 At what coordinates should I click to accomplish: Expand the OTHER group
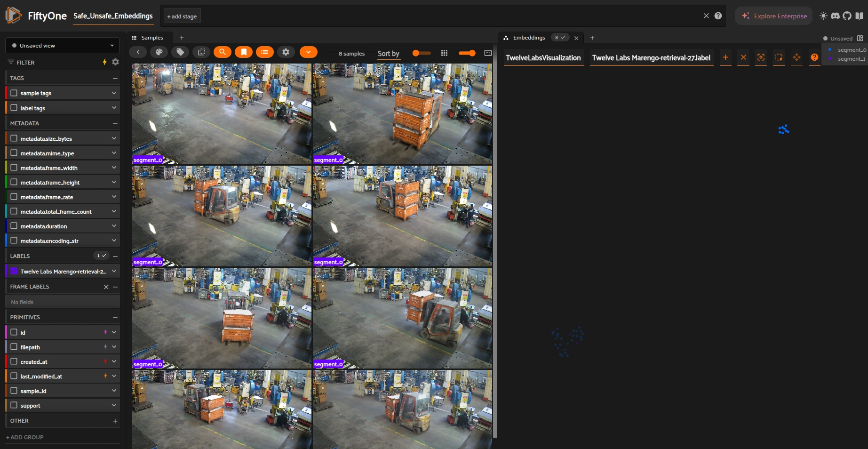click(x=115, y=421)
